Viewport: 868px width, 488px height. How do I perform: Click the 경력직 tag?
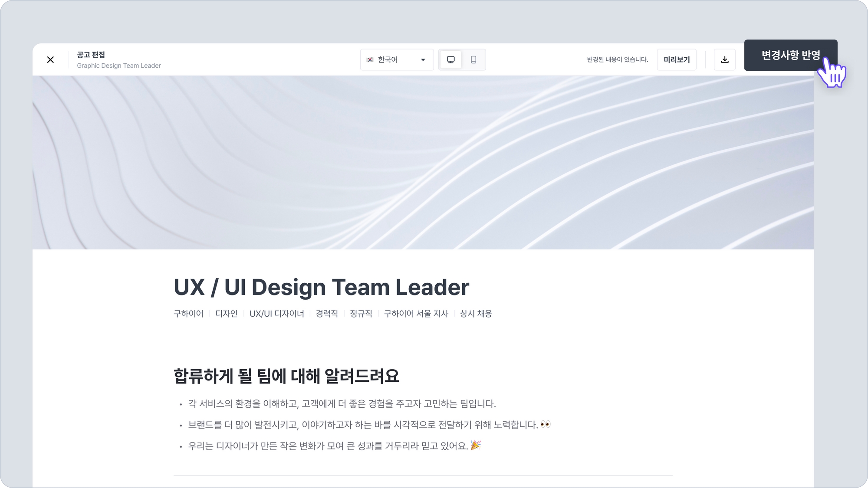pyautogui.click(x=327, y=314)
